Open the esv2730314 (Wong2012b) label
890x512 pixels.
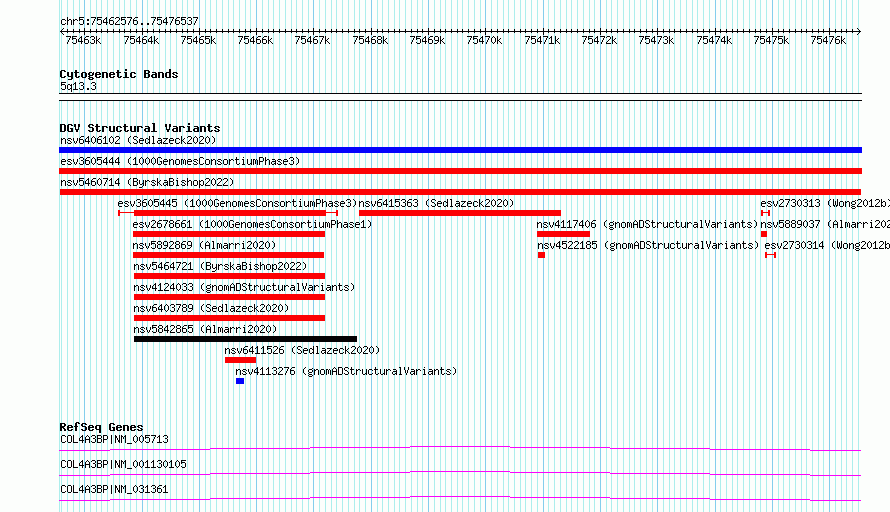pyautogui.click(x=827, y=245)
